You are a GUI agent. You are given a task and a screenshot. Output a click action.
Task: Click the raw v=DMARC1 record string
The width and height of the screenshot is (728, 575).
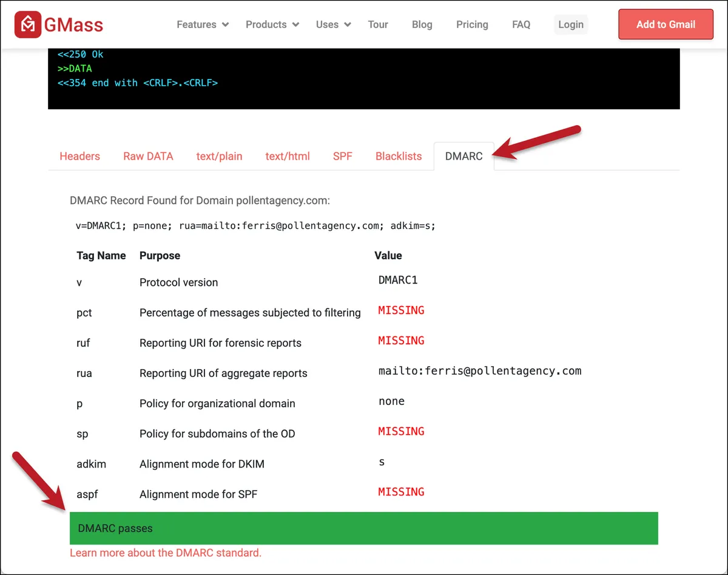pyautogui.click(x=255, y=226)
